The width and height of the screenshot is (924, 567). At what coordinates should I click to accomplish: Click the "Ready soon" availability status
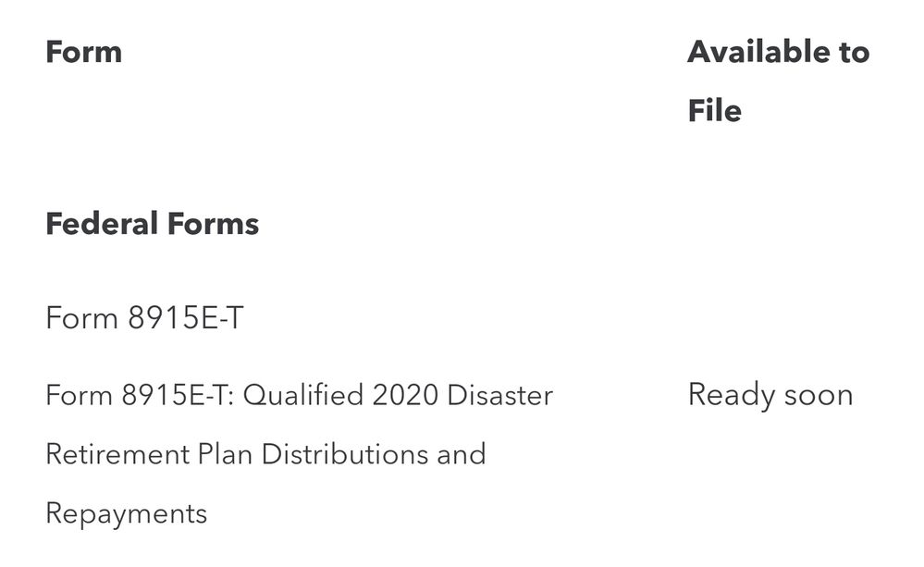click(x=770, y=395)
